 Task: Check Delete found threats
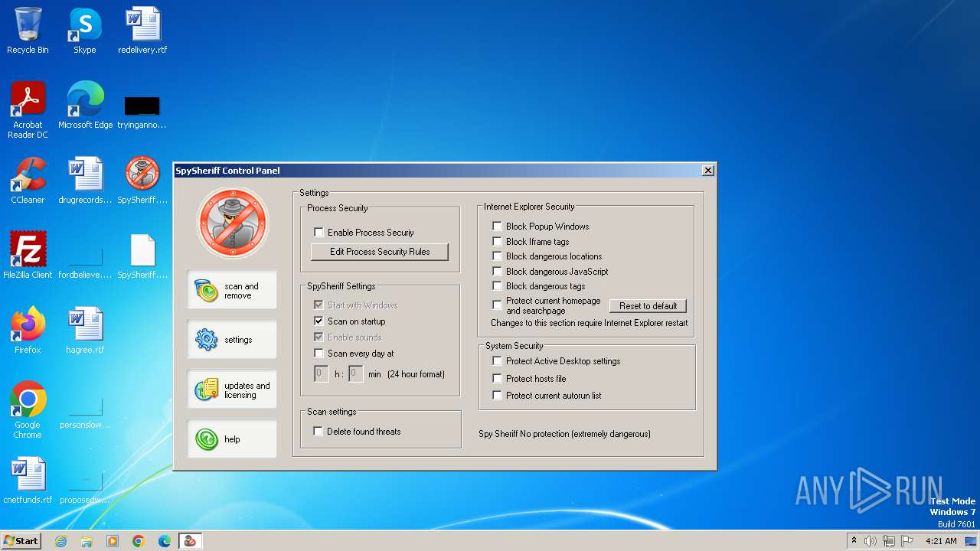[318, 432]
